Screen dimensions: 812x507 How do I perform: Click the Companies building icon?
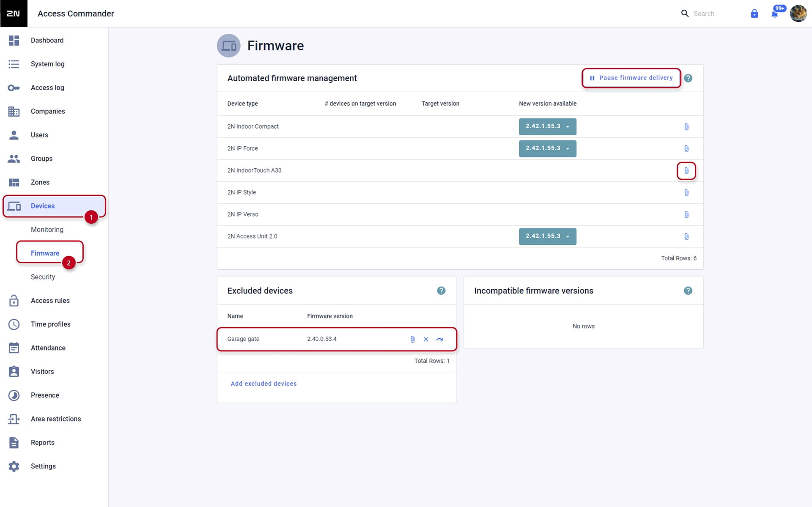point(14,111)
